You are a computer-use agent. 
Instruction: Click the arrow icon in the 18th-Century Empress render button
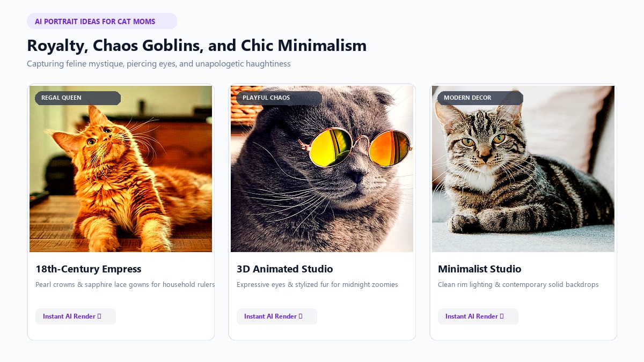[99, 316]
